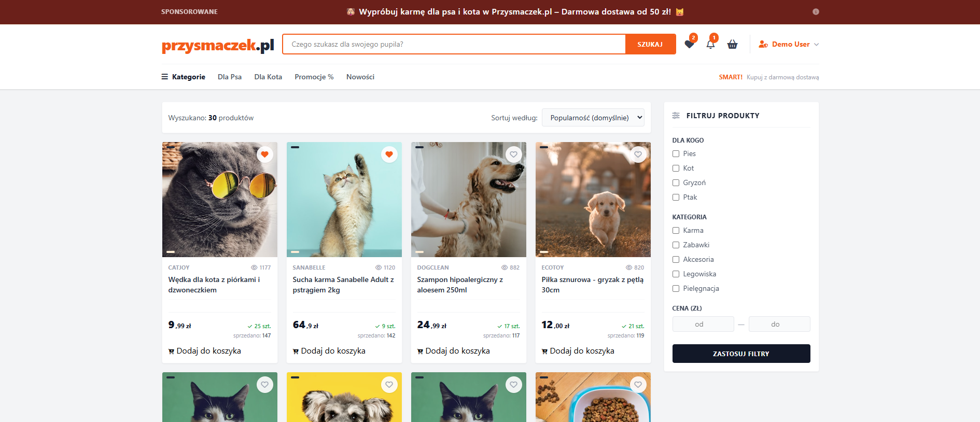Tick the Ptak filter checkbox
Viewport: 980px width, 422px height.
click(676, 197)
